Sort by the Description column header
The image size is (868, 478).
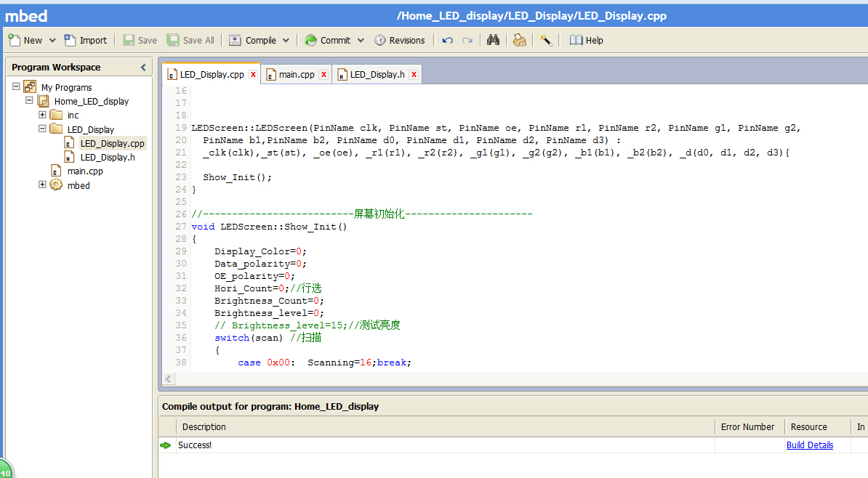tap(446, 426)
